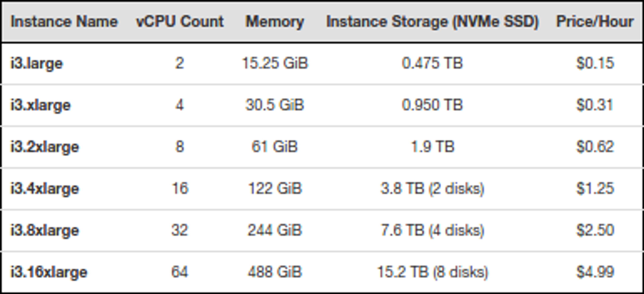Image resolution: width=644 pixels, height=294 pixels.
Task: Click the 15.25 GiB memory value
Action: click(x=275, y=63)
